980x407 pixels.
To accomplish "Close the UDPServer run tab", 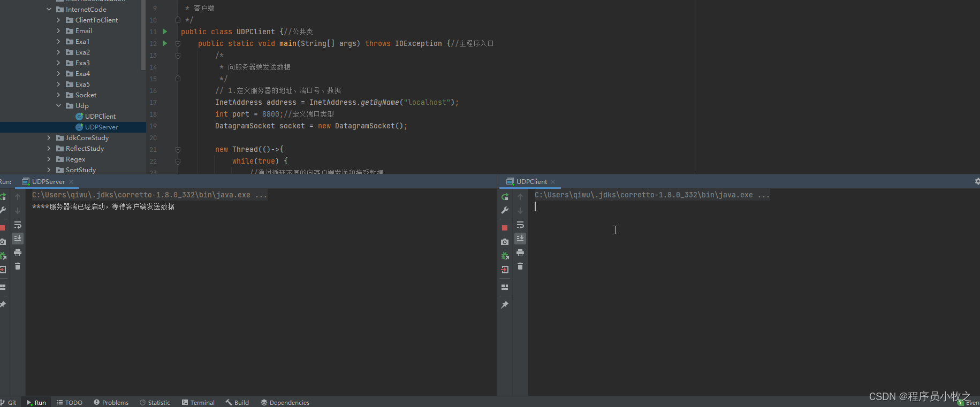I will point(71,182).
